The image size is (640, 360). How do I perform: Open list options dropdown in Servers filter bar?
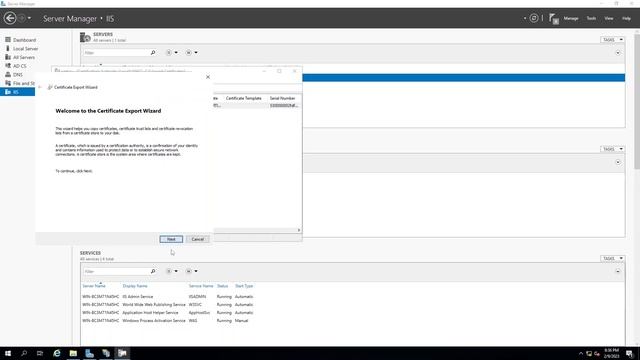point(172,53)
